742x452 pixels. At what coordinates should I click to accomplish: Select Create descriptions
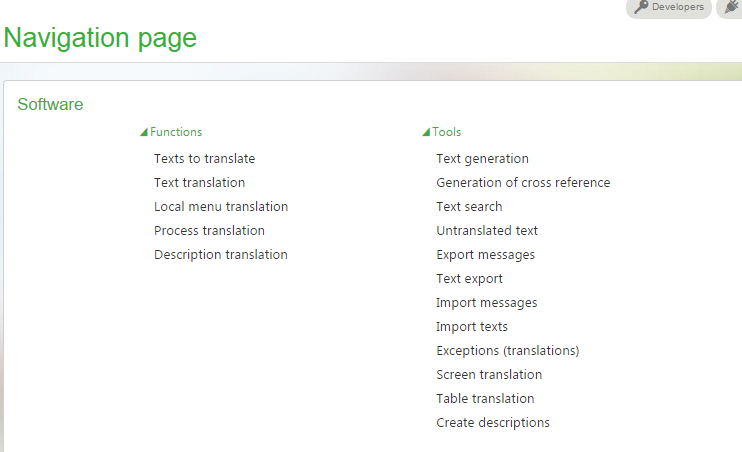(x=493, y=423)
